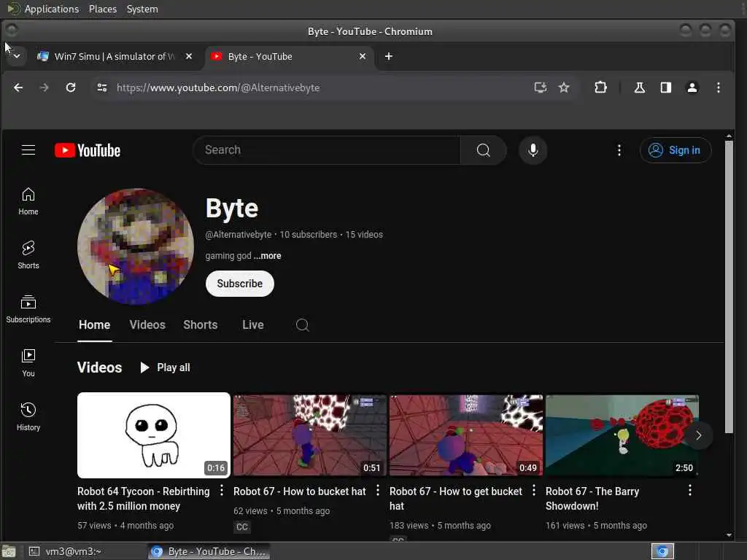Click the install app icon in the address bar
The height and width of the screenshot is (560, 747).
(540, 87)
